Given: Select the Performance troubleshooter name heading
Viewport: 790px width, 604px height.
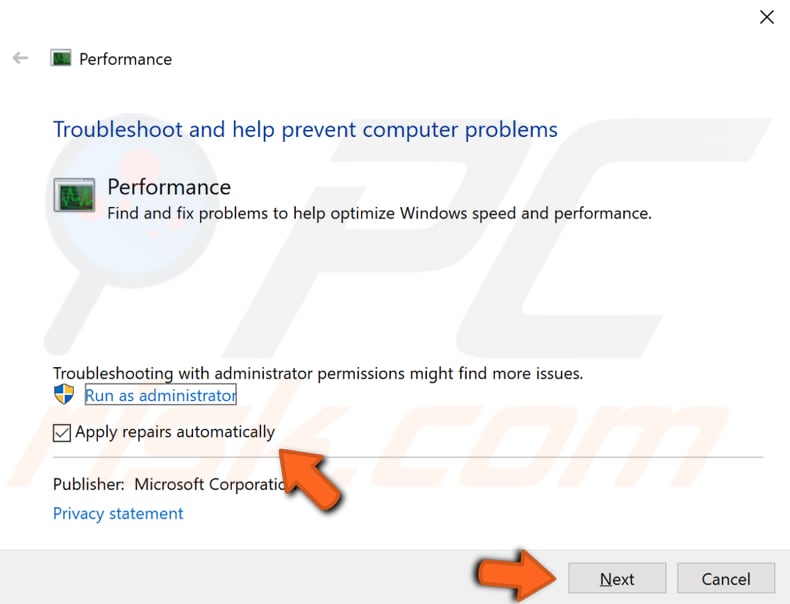Looking at the screenshot, I should coord(169,187).
